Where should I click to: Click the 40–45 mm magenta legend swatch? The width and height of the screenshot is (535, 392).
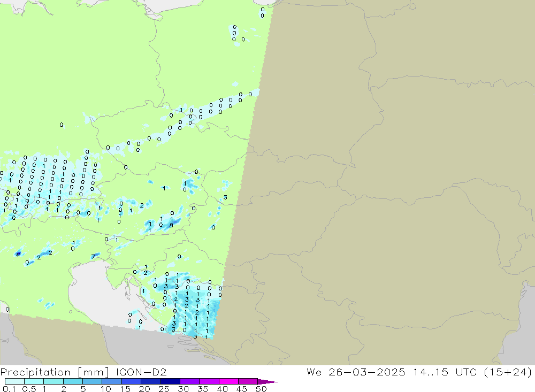click(x=228, y=381)
